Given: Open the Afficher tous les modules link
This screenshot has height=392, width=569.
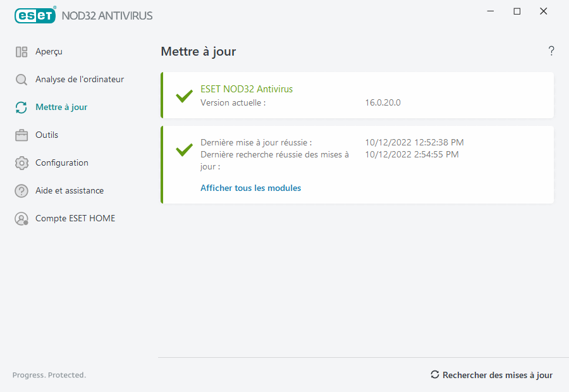Looking at the screenshot, I should (250, 188).
